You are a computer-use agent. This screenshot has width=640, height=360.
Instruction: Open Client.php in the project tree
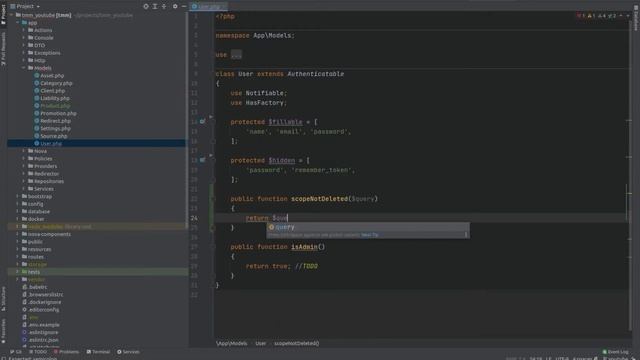pos(49,91)
